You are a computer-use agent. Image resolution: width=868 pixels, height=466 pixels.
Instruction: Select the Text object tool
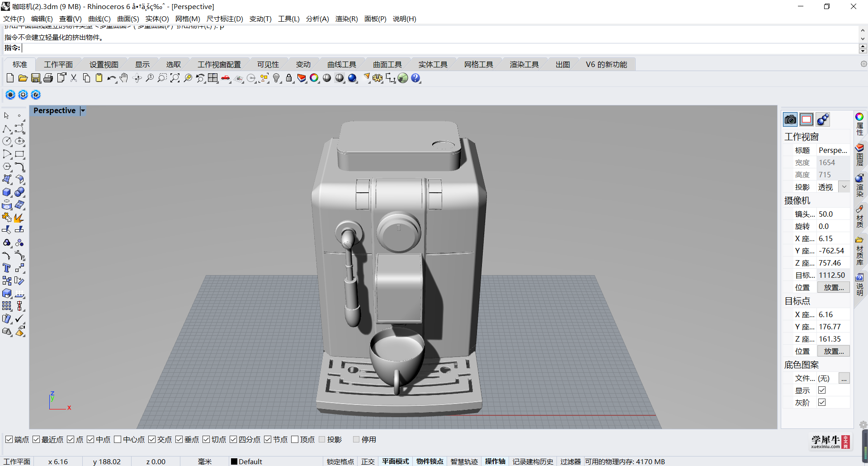pos(7,268)
